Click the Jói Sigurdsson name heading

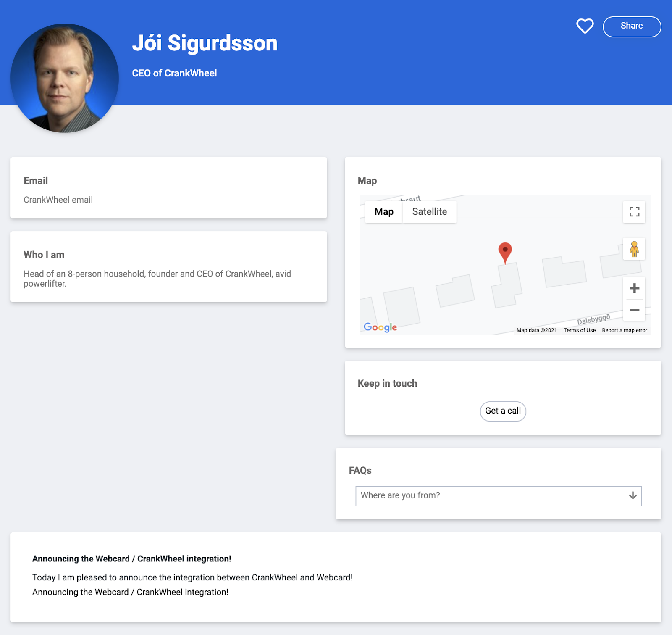205,43
